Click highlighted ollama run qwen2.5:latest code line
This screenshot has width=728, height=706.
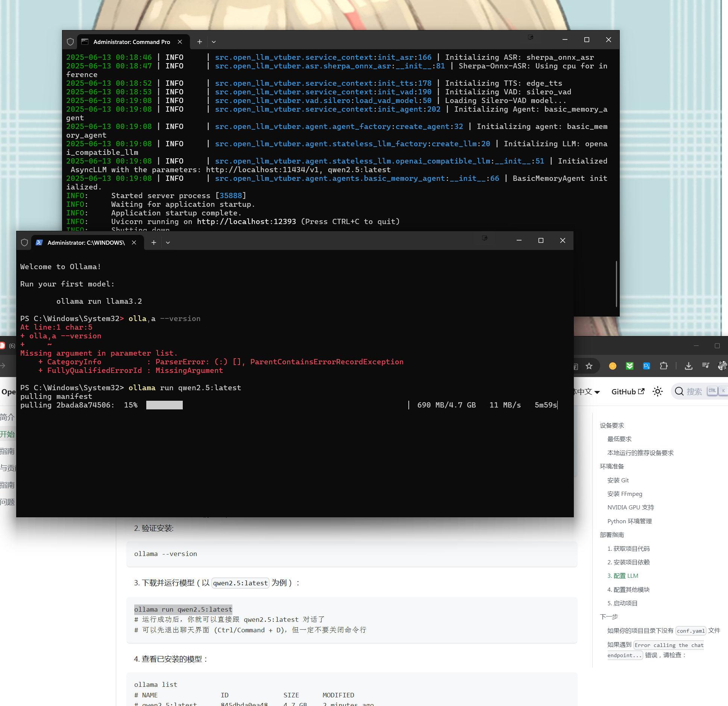click(183, 609)
